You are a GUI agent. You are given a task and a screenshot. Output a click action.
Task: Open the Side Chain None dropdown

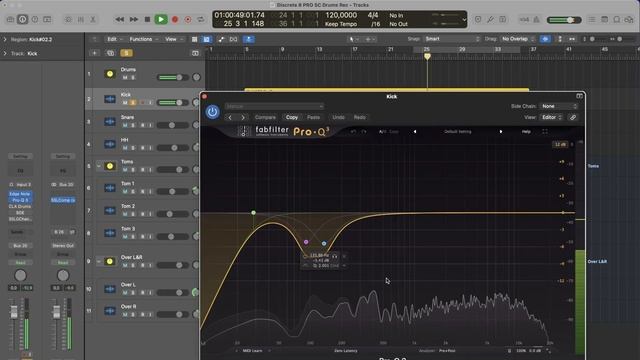coord(559,106)
